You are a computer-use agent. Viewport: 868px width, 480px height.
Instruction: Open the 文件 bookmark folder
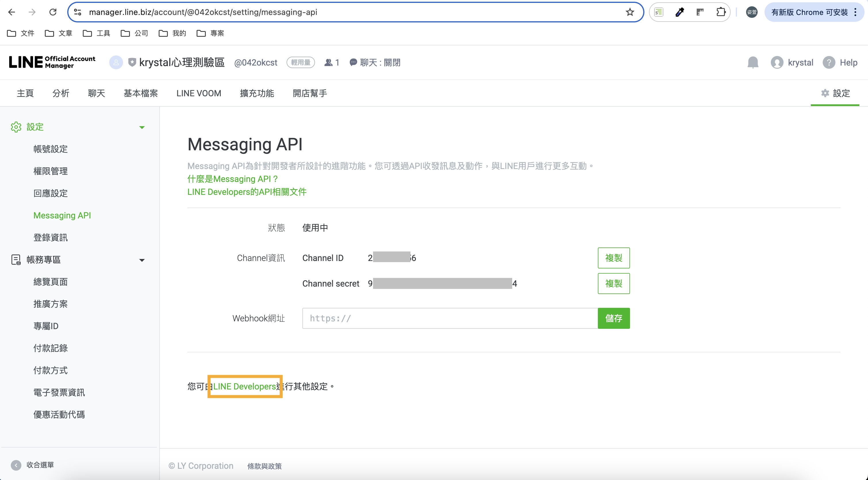coord(21,33)
